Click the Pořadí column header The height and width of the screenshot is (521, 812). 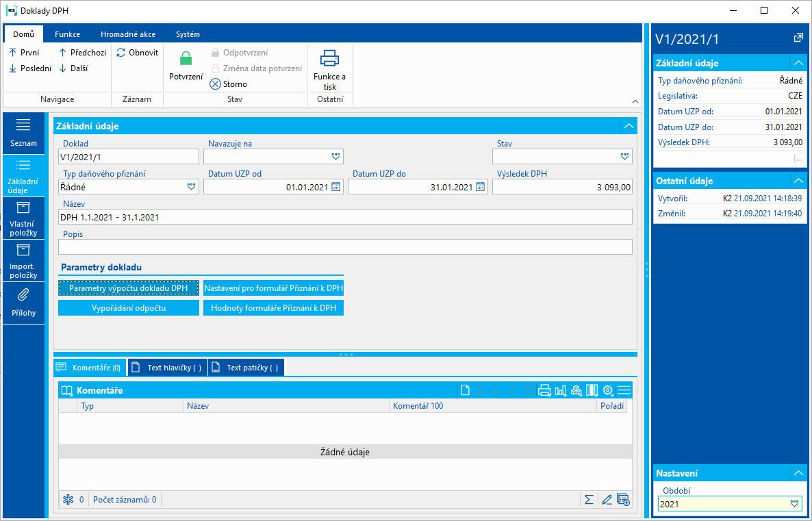click(611, 406)
